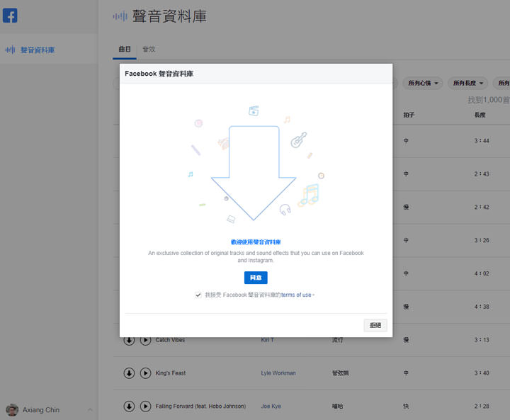Click the blue 同意 button
This screenshot has width=510, height=420.
tap(256, 278)
